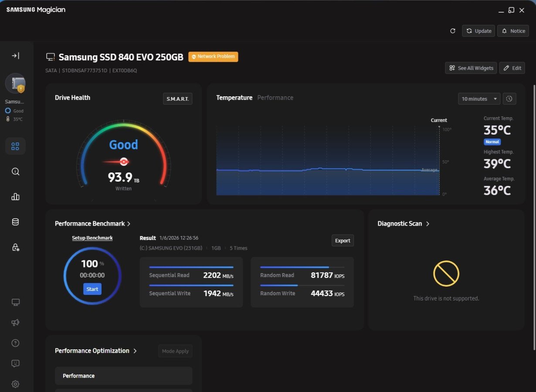Click the temperature history clock icon

point(509,99)
